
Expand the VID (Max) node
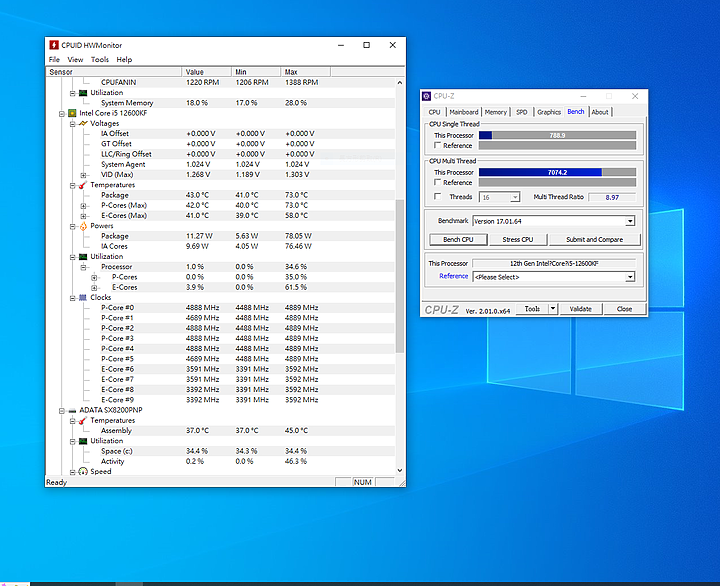(x=84, y=175)
